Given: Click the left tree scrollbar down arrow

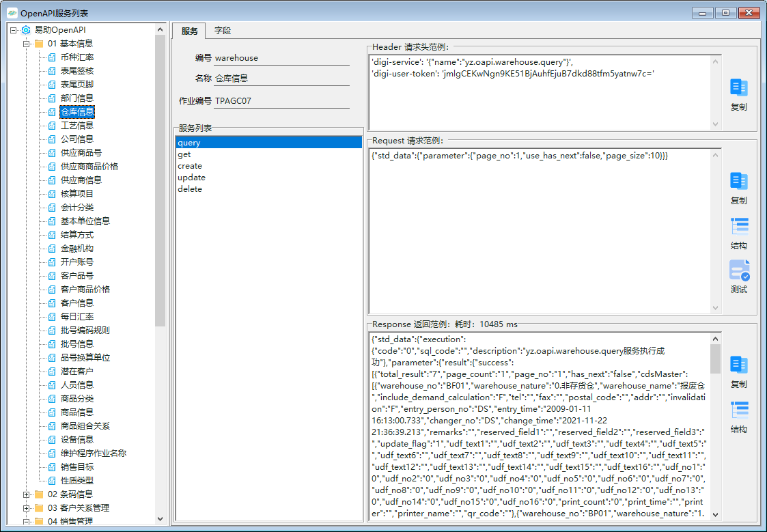Looking at the screenshot, I should (x=161, y=520).
